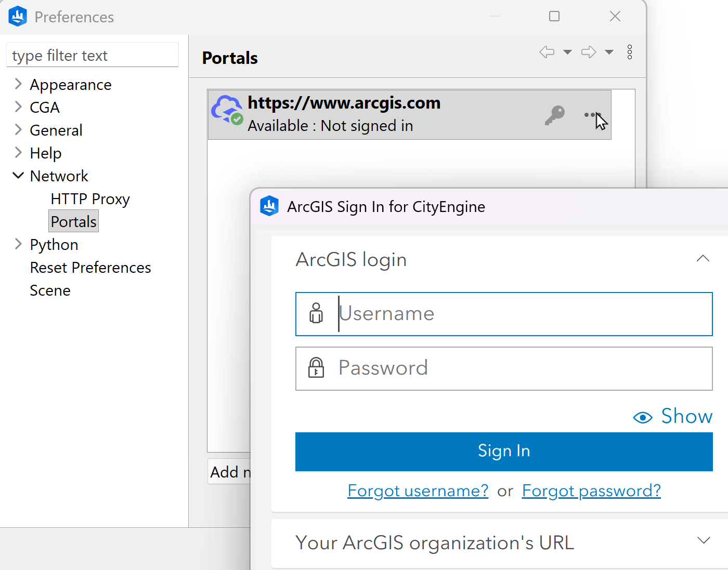Viewport: 728px width, 570px height.
Task: Expand the CGA tree node
Action: click(18, 107)
